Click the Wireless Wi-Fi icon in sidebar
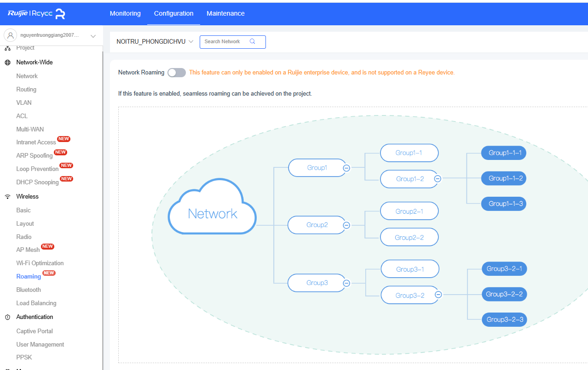 (x=7, y=197)
